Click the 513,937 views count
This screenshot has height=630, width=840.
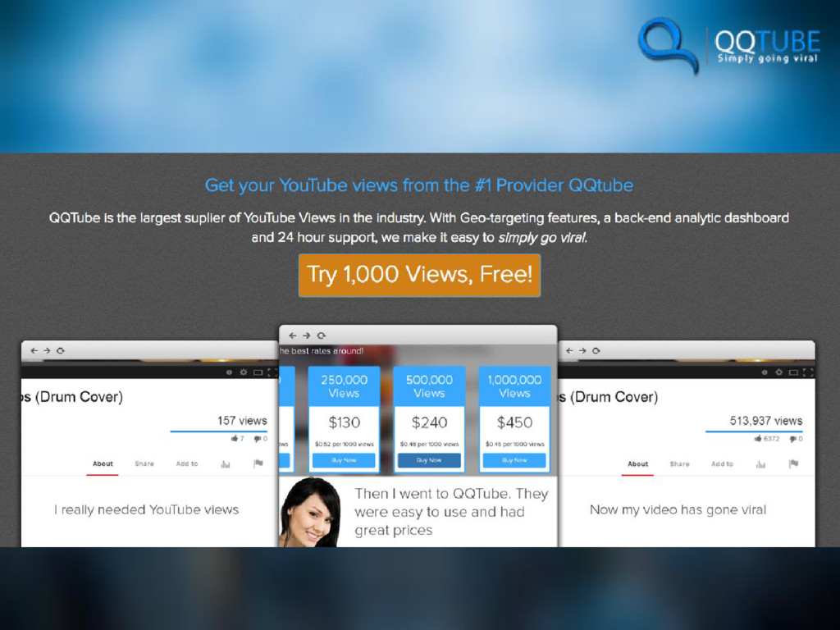click(766, 421)
